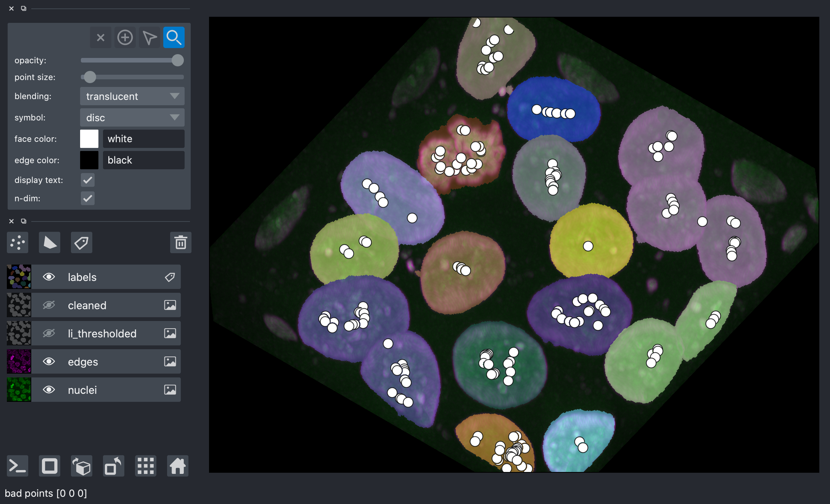Screen dimensions: 830x504
Task: Open the symbol dropdown showing disc
Action: (x=132, y=117)
